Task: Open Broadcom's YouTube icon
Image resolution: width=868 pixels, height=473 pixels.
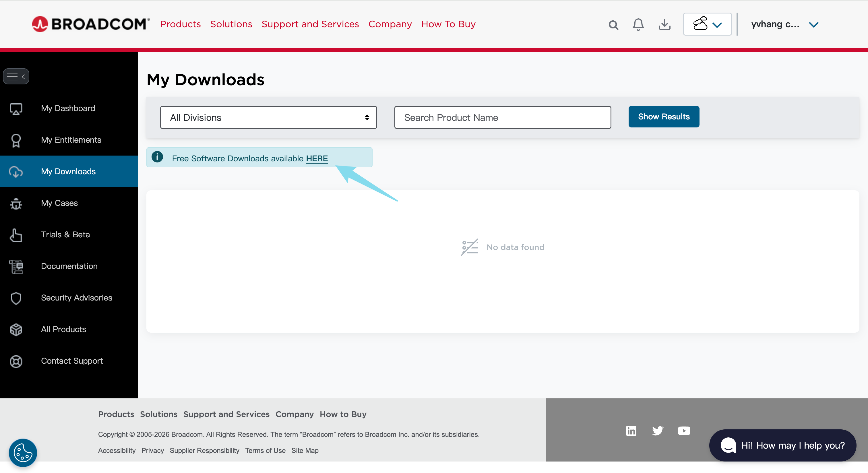Action: tap(684, 431)
